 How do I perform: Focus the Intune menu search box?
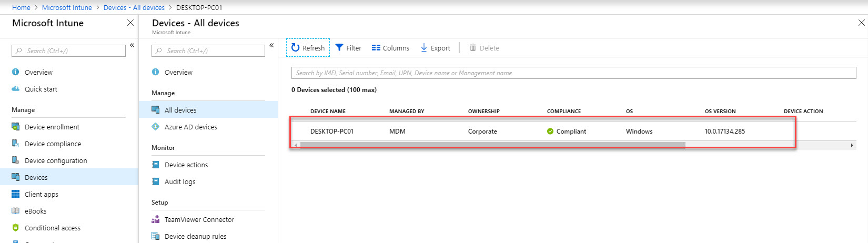[x=68, y=50]
